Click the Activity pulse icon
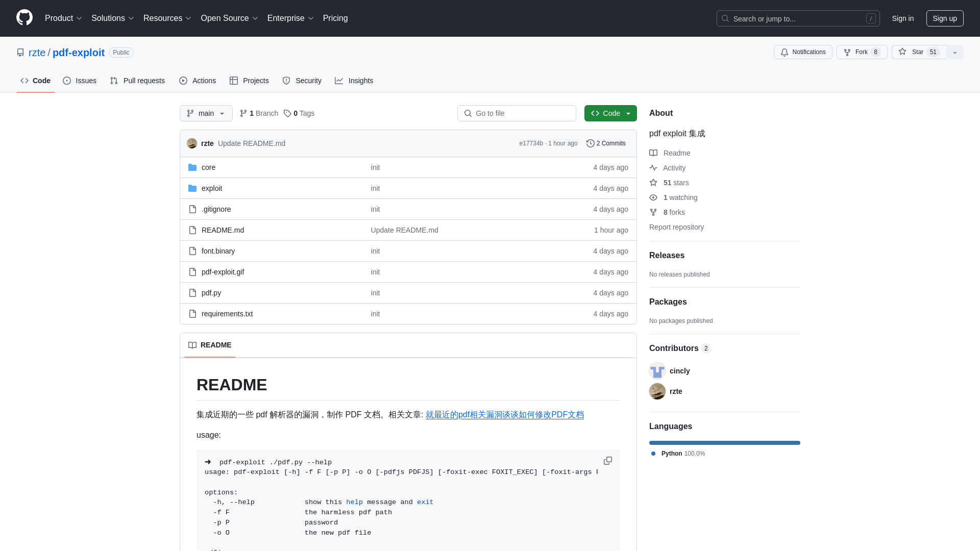This screenshot has width=980, height=551. tap(653, 168)
